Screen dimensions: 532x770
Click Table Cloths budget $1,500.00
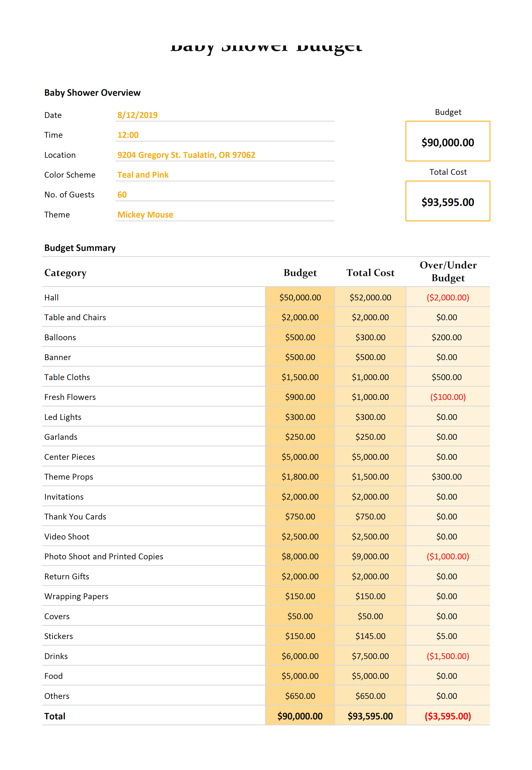(300, 377)
